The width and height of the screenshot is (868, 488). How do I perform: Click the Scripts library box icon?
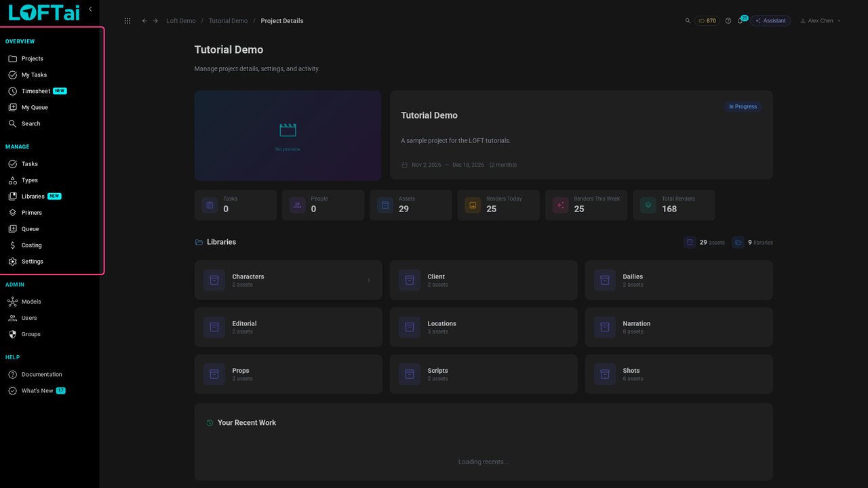410,374
